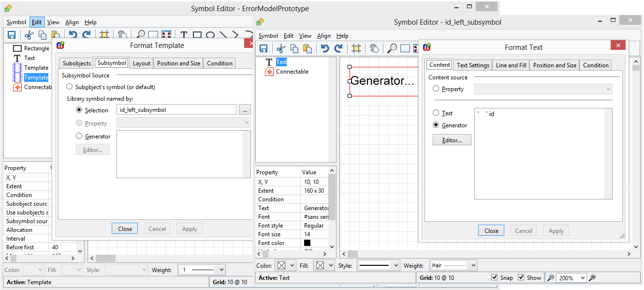This screenshot has width=644, height=290.
Task: Open the Layout tab in Format Template
Action: [x=142, y=63]
